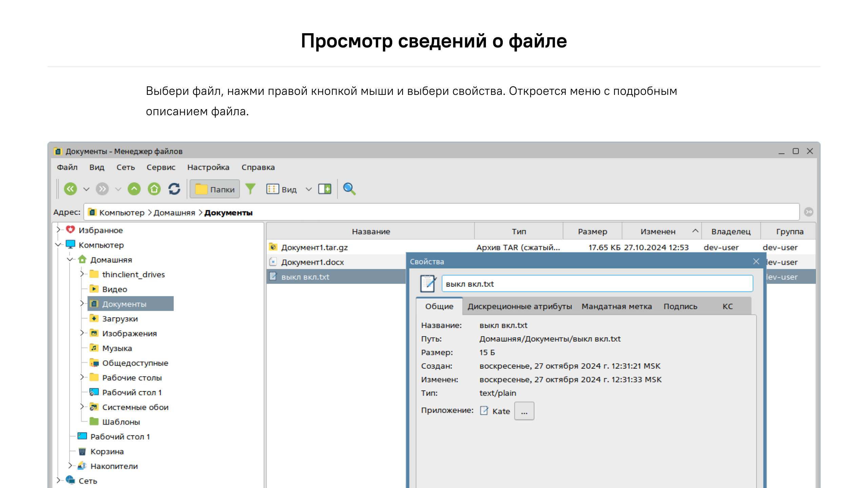Toggle the Папки folders panel button
The width and height of the screenshot is (868, 488).
215,189
